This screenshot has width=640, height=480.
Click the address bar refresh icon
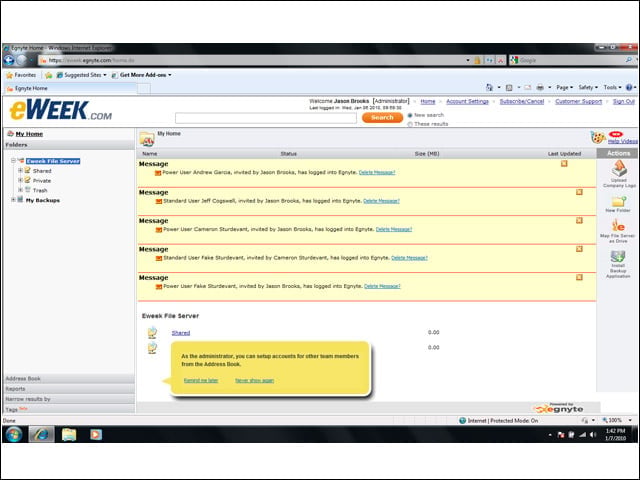pos(489,60)
